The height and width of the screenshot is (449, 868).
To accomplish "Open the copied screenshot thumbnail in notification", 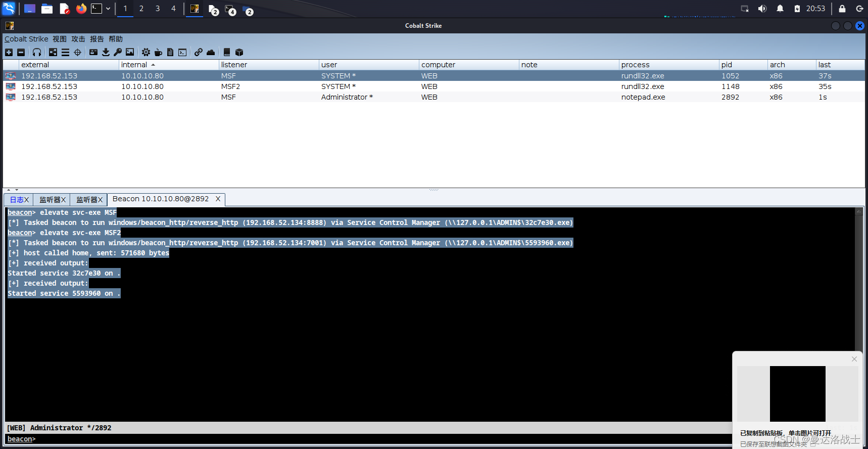I will 797,393.
